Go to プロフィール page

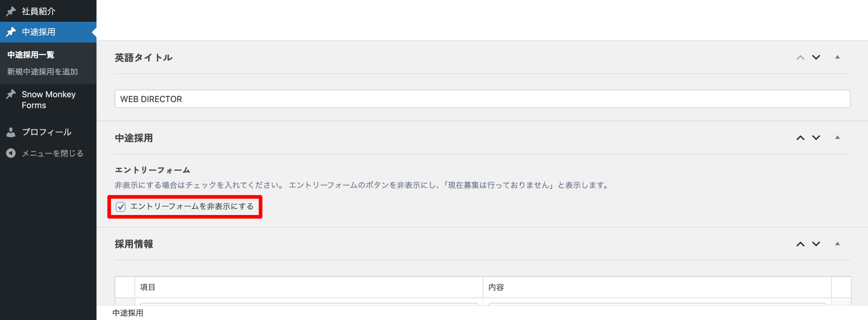coord(47,132)
